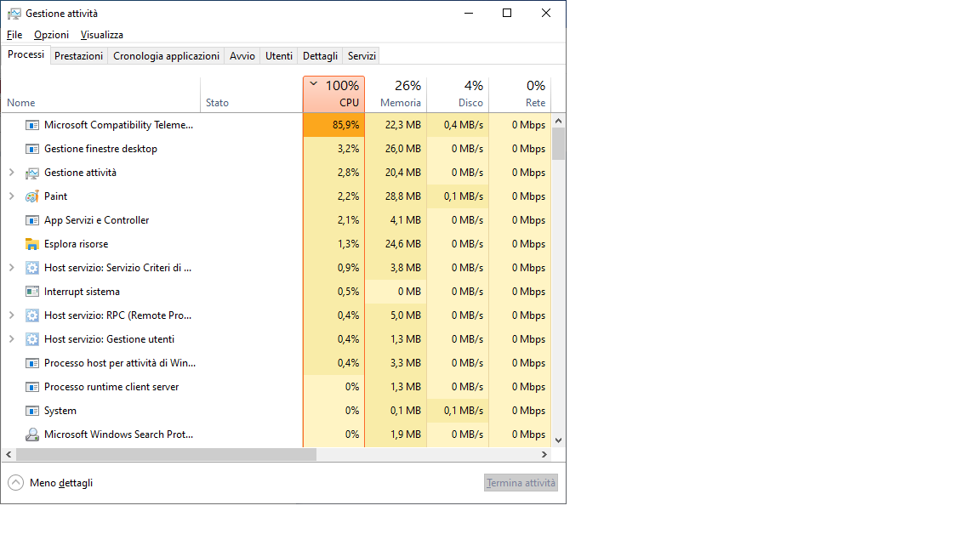Click the CPU column sort arrow
Screen dimensions: 980x551
point(313,83)
